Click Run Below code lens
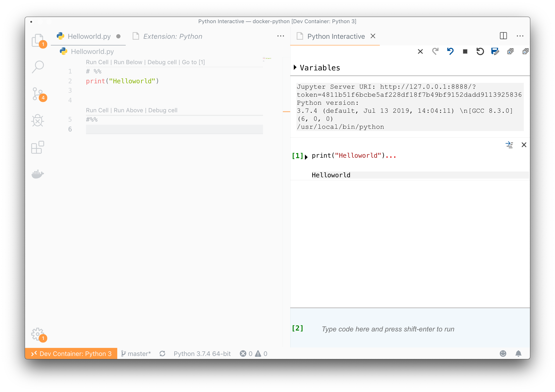This screenshot has width=555, height=392. pos(128,62)
